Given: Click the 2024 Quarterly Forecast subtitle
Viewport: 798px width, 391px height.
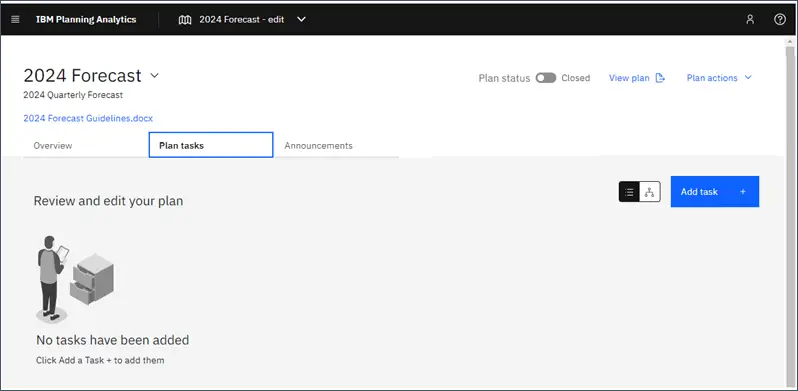Looking at the screenshot, I should (73, 95).
